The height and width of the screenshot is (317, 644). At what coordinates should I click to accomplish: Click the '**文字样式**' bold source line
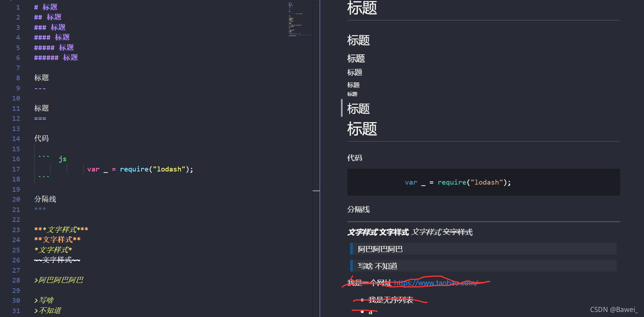coord(57,240)
